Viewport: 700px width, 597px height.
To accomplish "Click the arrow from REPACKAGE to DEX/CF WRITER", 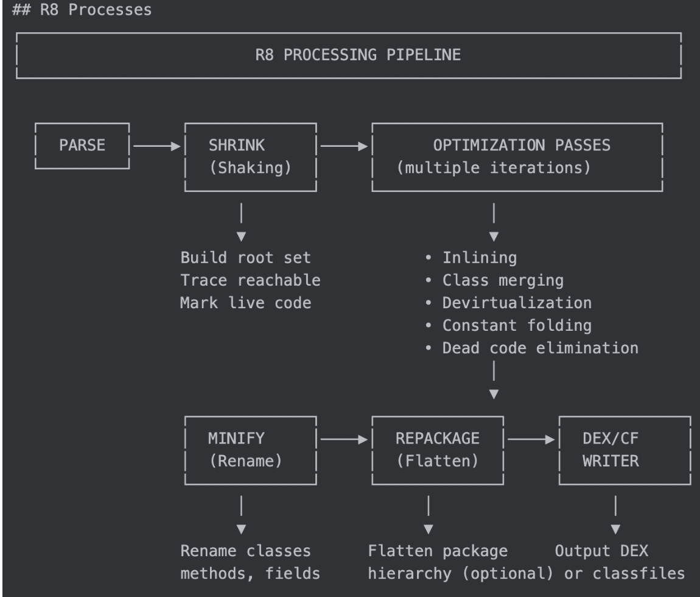I will click(x=531, y=439).
